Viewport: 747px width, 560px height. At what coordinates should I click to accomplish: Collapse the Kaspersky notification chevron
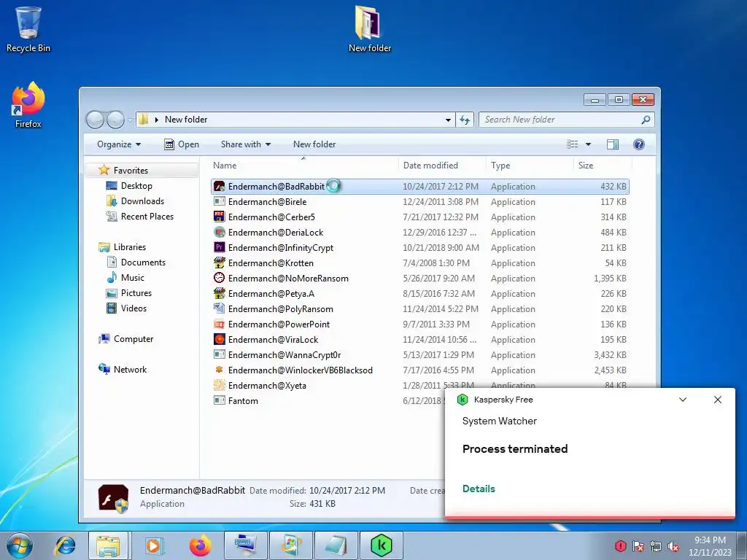pos(683,400)
